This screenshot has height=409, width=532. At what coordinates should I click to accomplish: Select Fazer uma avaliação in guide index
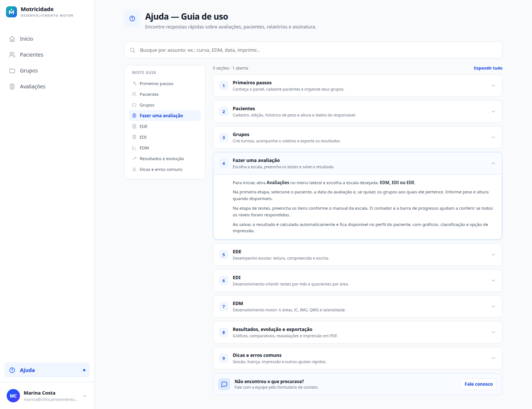[x=165, y=116]
